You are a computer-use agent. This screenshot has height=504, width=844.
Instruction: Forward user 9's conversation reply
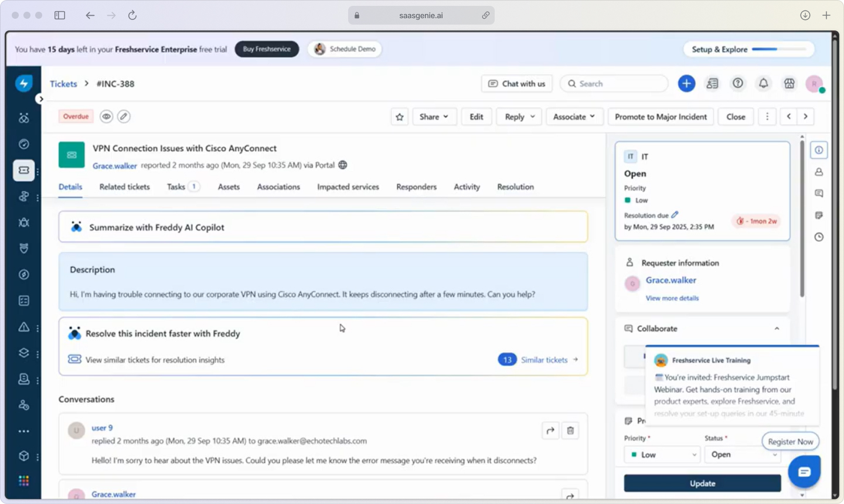coord(550,431)
